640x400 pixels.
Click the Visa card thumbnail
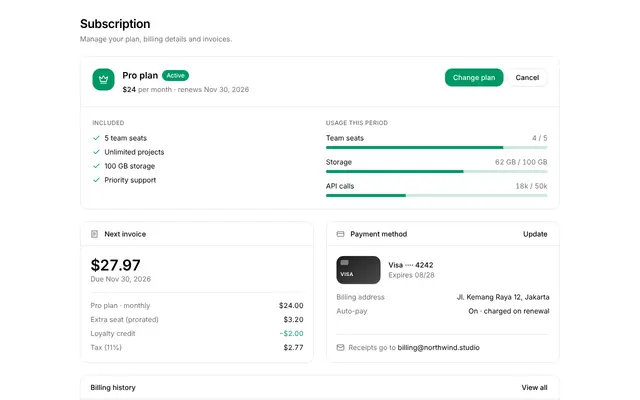[358, 270]
